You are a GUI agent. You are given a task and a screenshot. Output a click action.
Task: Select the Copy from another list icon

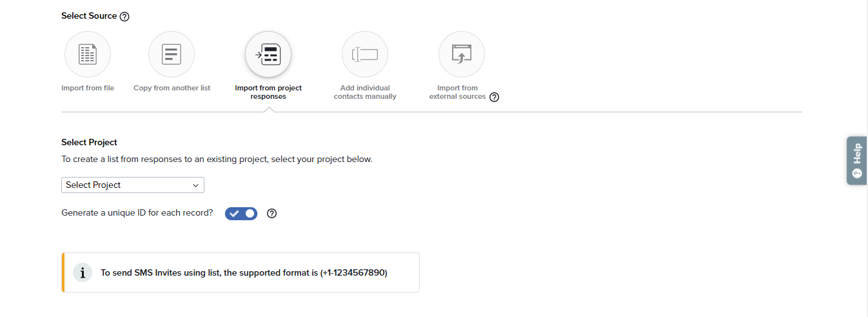(172, 54)
